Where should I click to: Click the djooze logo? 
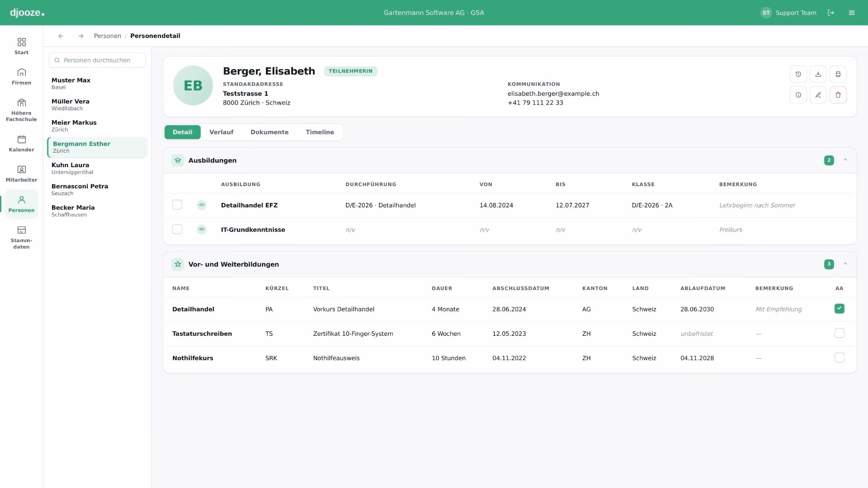click(x=27, y=13)
